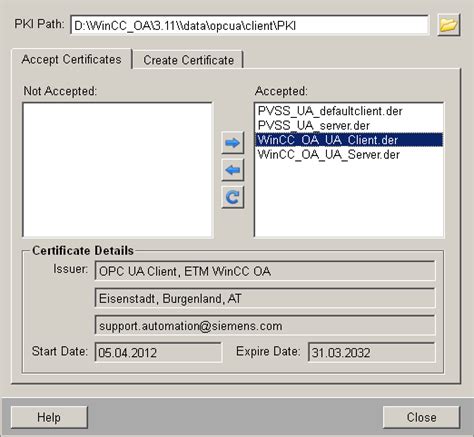This screenshot has height=437, width=474.
Task: Switch to Accept Certificates tab
Action: coord(72,59)
